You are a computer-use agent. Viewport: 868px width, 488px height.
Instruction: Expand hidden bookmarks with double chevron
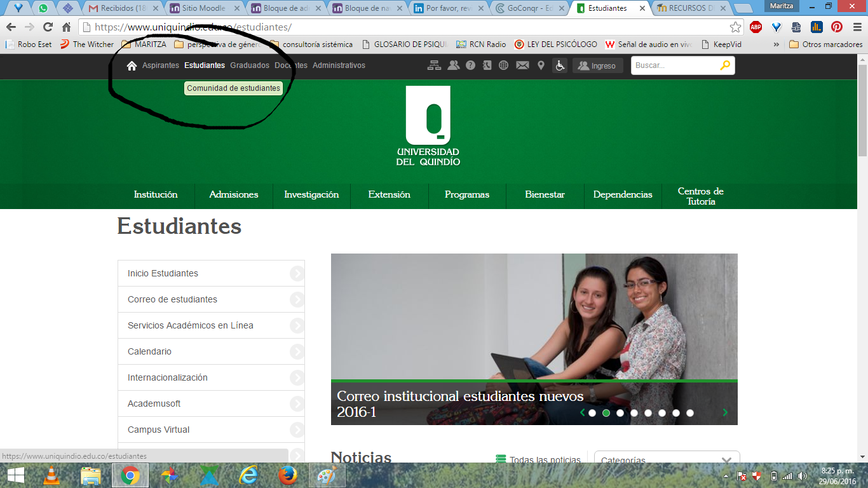coord(776,44)
